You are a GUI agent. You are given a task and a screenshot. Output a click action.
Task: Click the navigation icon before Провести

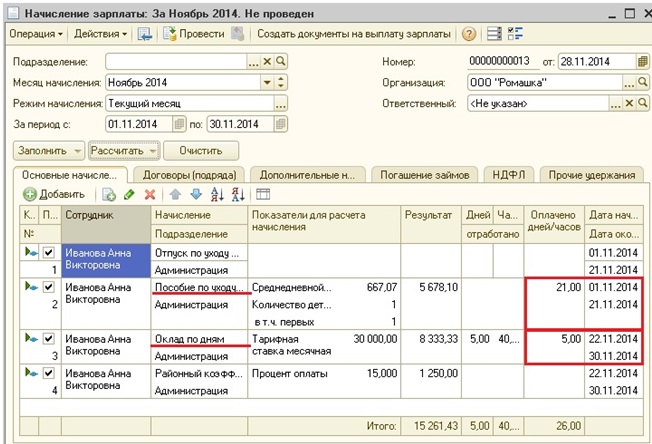[145, 34]
